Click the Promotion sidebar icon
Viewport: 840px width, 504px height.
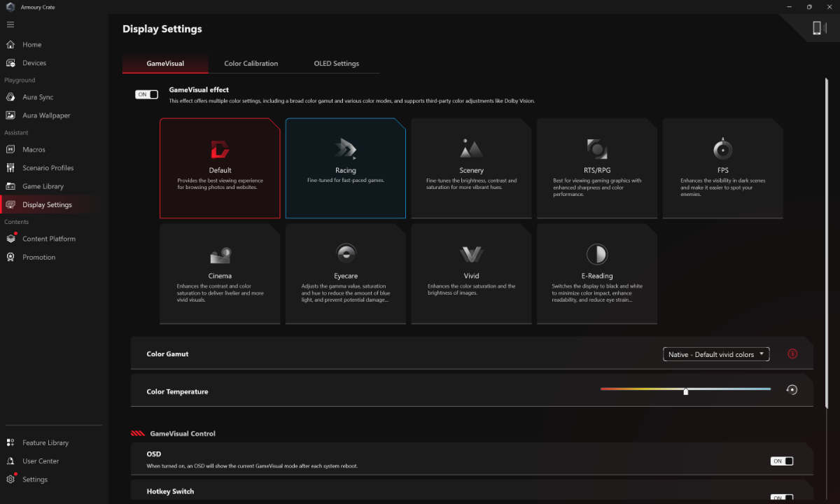click(x=10, y=257)
